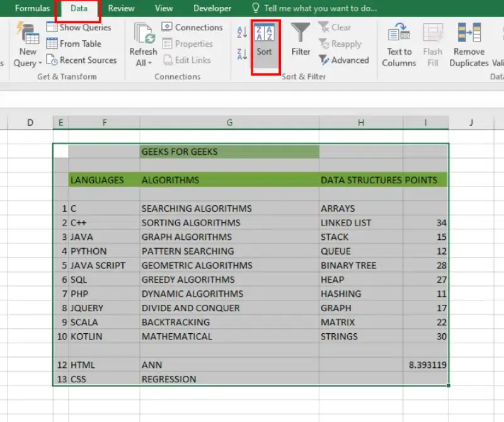Select the STRINGS cell
The width and height of the screenshot is (504, 422).
pos(361,336)
